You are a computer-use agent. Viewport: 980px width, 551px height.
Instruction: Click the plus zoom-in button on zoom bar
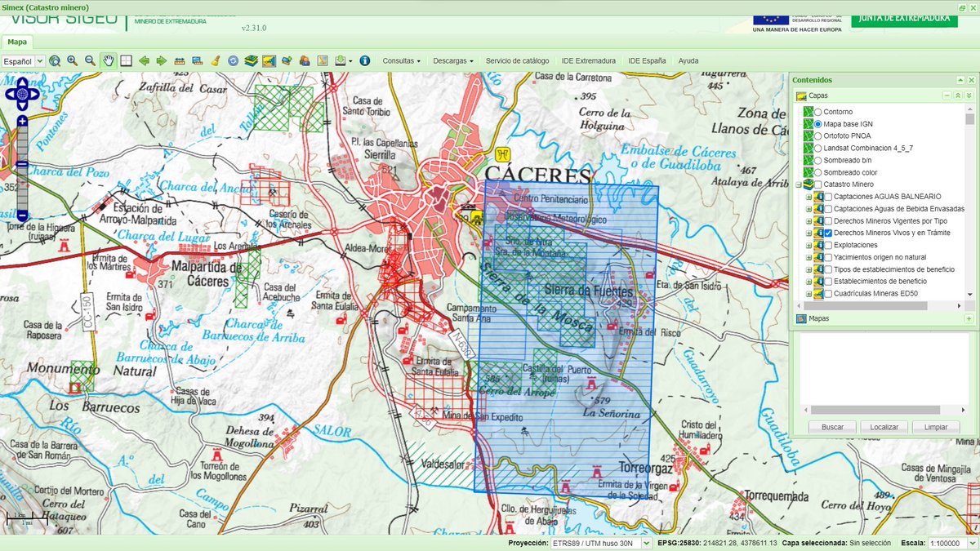(22, 121)
